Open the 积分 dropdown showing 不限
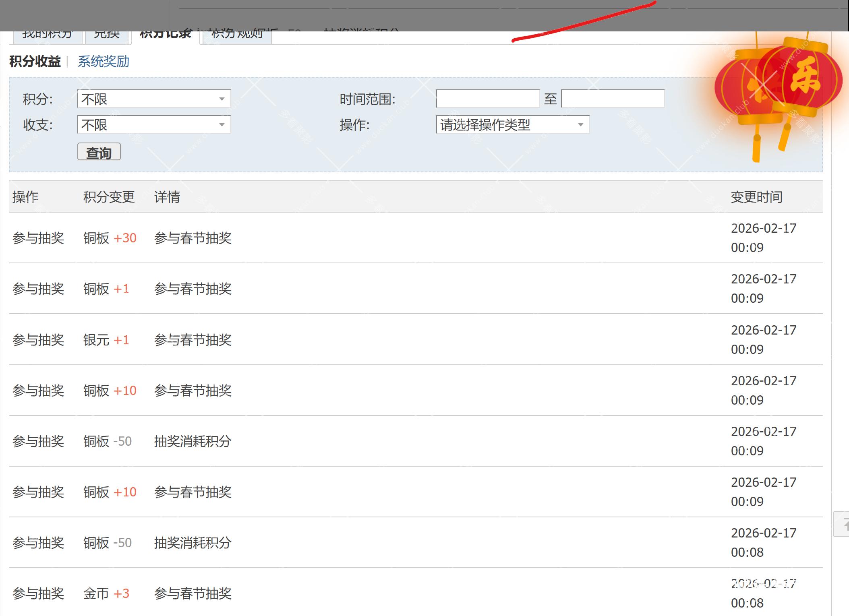This screenshot has width=849, height=616. click(x=153, y=99)
